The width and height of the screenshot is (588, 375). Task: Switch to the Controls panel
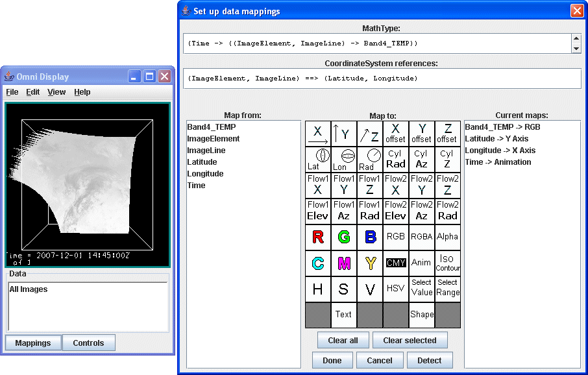pos(88,343)
